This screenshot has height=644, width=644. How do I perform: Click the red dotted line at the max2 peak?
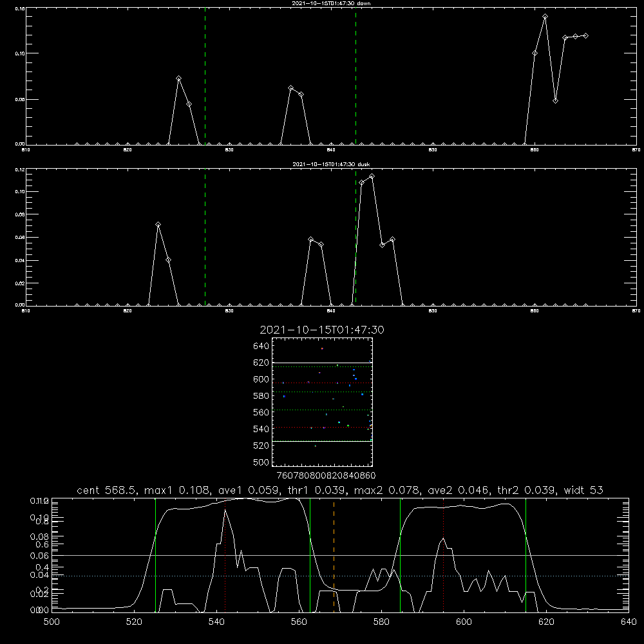coord(444,555)
